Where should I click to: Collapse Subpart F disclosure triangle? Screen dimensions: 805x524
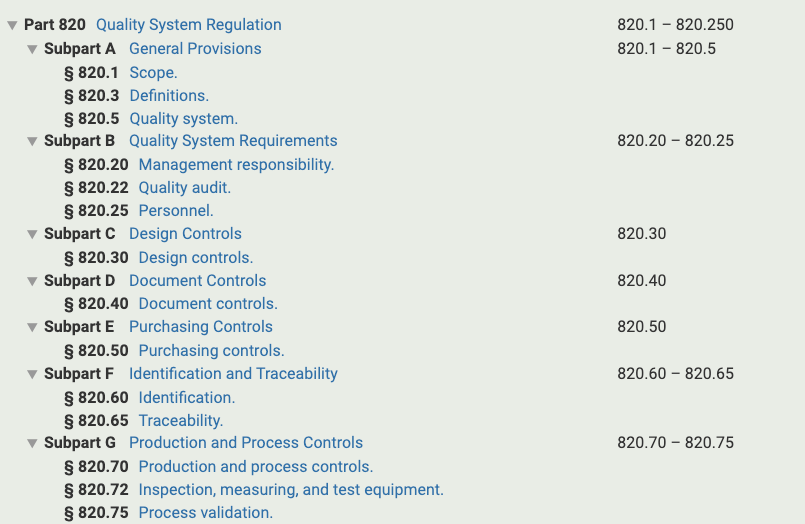(32, 374)
